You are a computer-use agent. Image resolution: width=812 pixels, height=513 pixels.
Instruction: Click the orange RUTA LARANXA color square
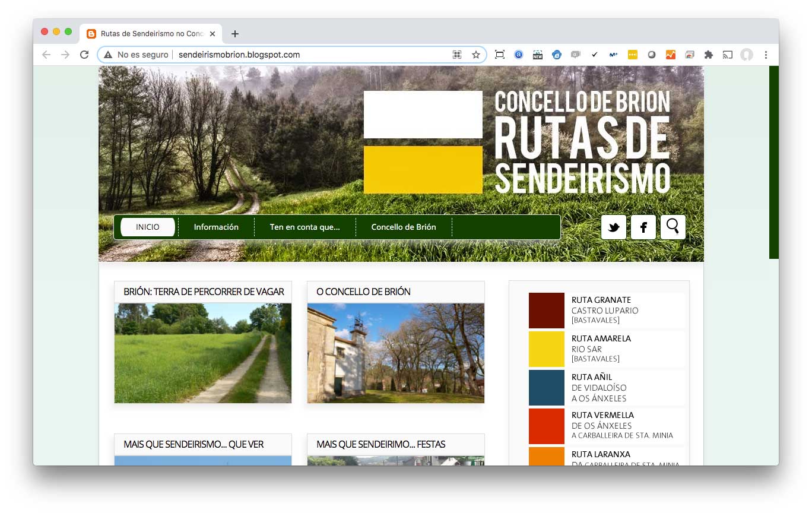(547, 456)
